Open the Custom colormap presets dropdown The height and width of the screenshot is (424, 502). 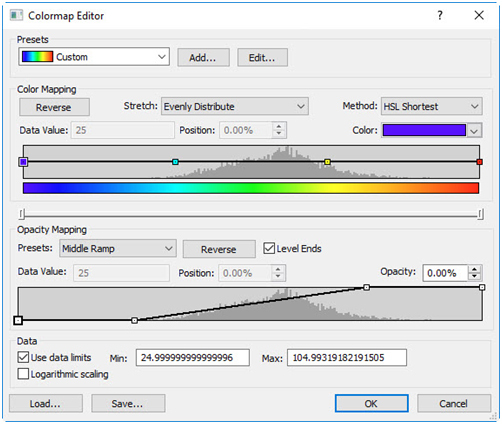tap(94, 57)
